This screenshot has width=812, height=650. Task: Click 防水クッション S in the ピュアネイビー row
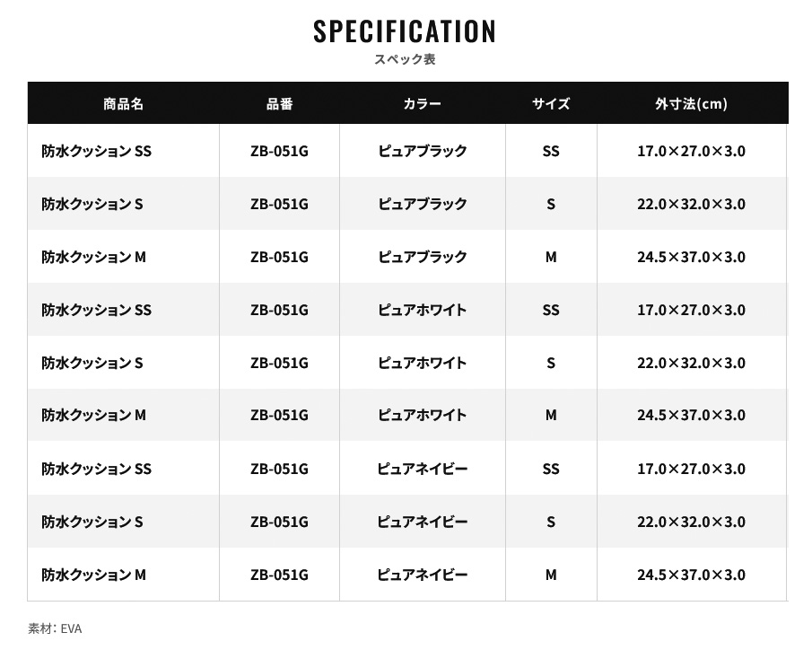pyautogui.click(x=92, y=522)
